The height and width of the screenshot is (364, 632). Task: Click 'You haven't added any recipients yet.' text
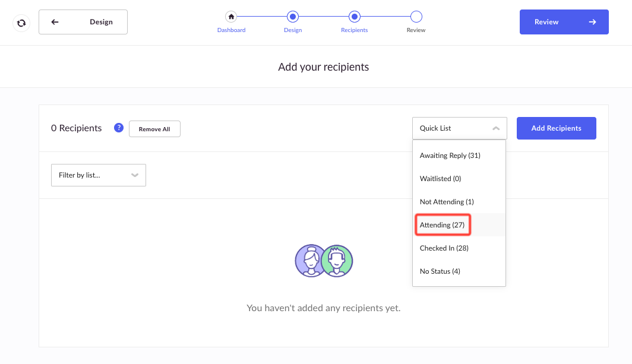[x=323, y=308]
